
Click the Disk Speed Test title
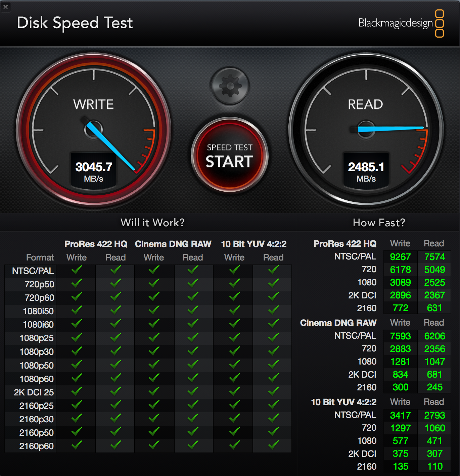[x=75, y=23]
